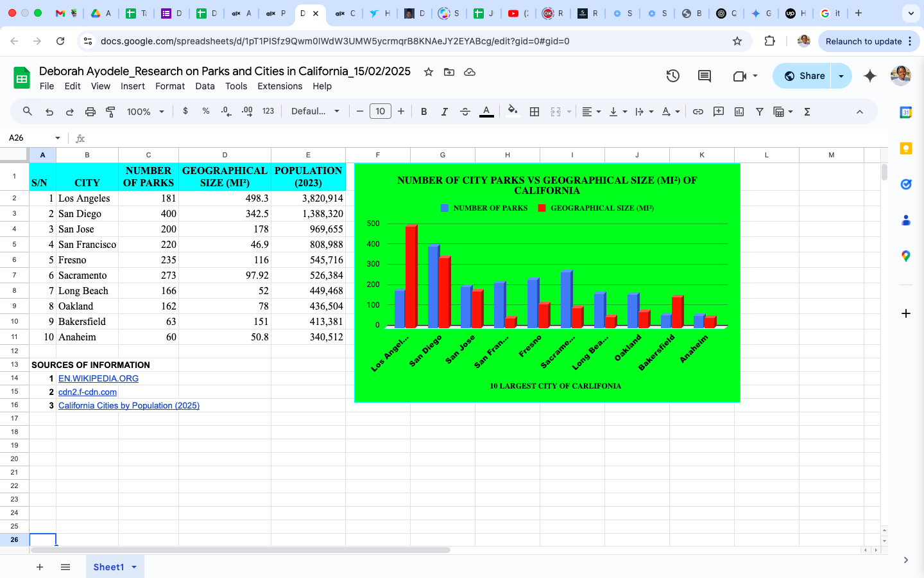Click the Insert link icon

tap(697, 112)
